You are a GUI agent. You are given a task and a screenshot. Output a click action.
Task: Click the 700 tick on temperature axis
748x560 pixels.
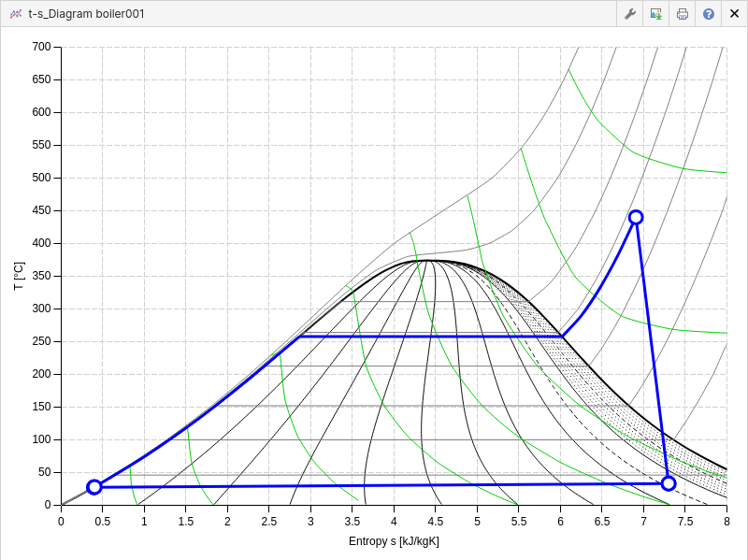click(41, 47)
